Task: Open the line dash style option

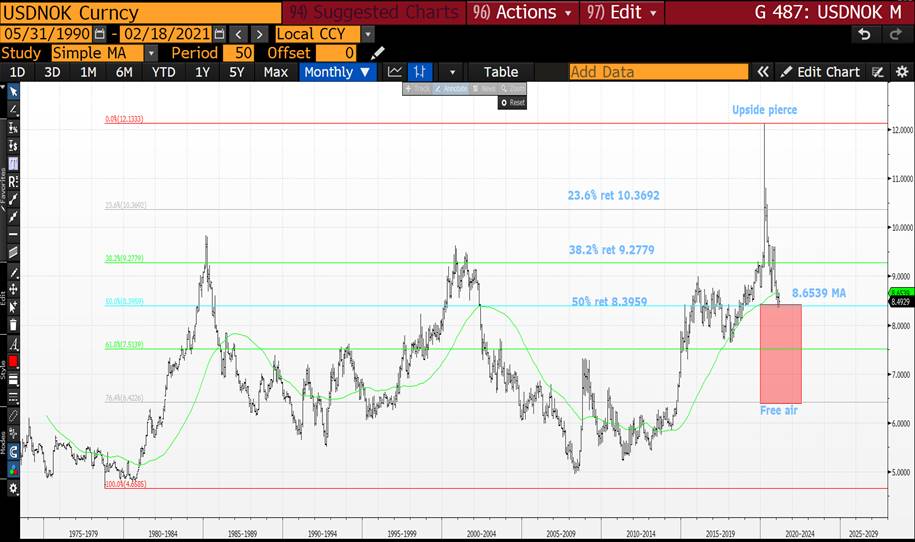Action: pos(13,398)
